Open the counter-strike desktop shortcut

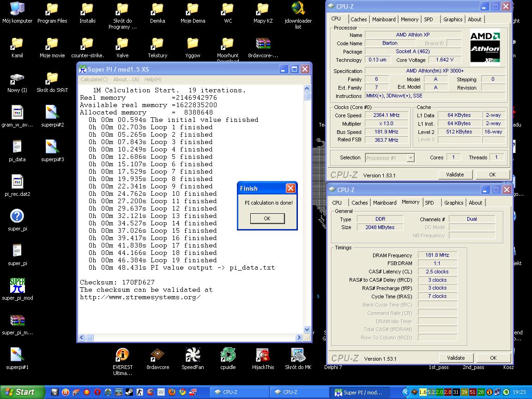87,44
